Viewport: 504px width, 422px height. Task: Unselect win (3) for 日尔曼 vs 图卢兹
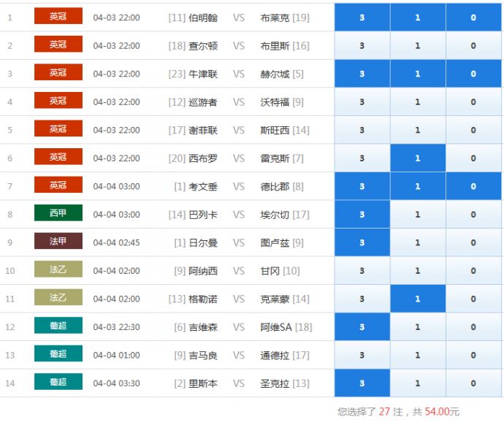(362, 242)
